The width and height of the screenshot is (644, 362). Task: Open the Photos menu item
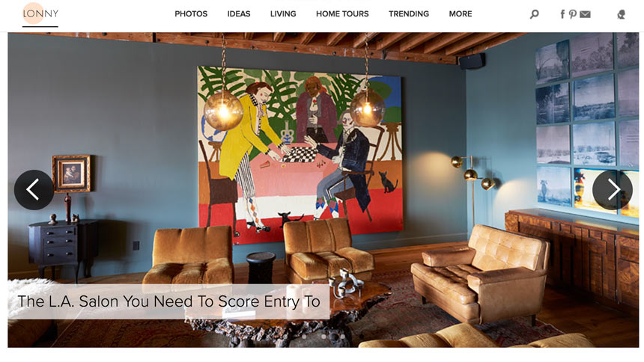(x=191, y=14)
